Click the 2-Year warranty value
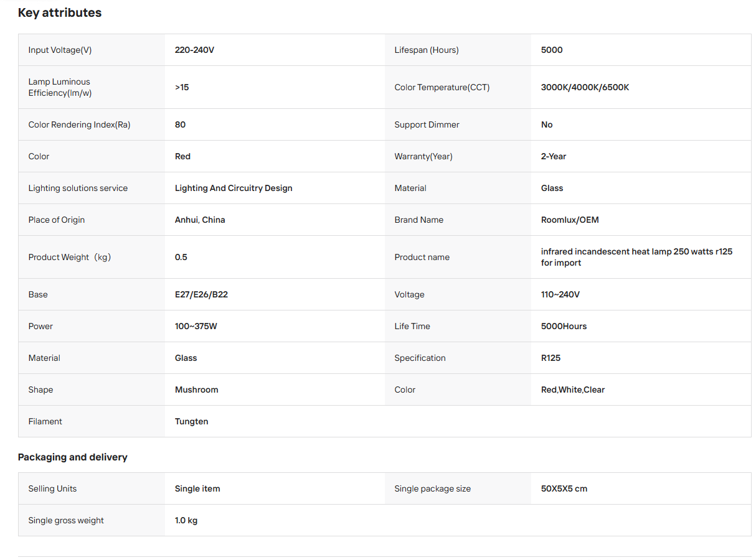 coord(554,156)
